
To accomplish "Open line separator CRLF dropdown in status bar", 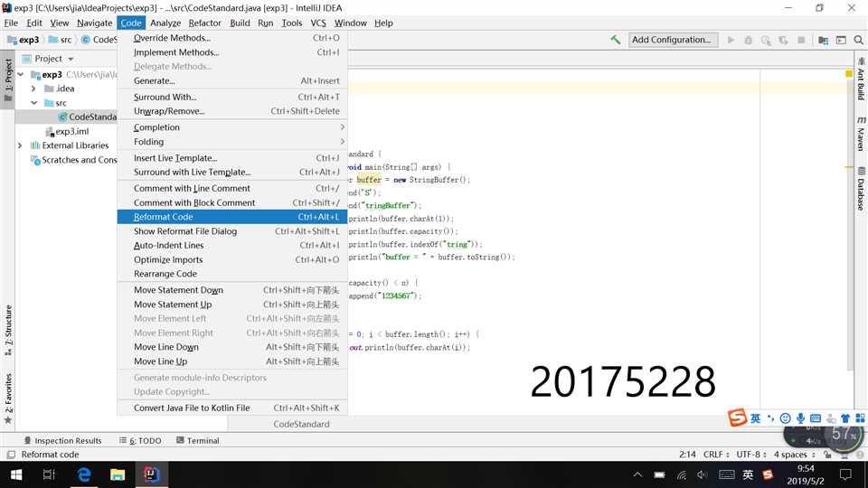I will (716, 455).
